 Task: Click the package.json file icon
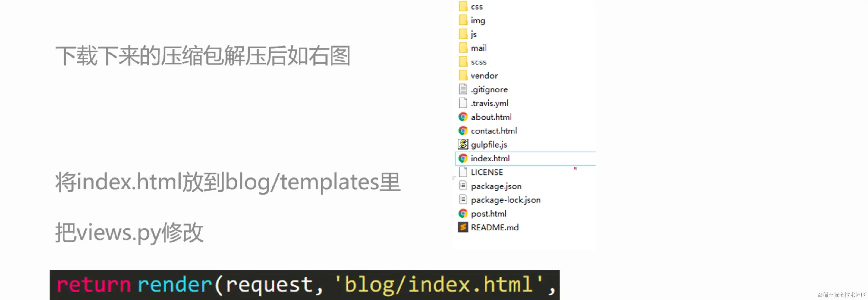pos(463,186)
